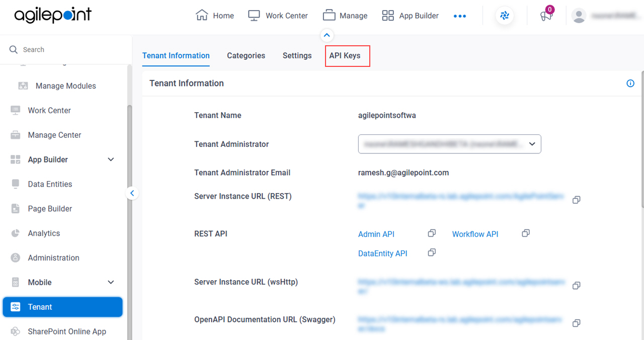The height and width of the screenshot is (340, 644).
Task: Click the Manage briefcase icon in top bar
Action: point(329,16)
